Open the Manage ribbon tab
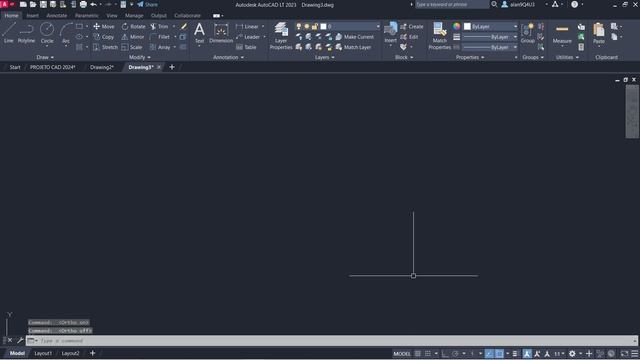640x360 pixels. 134,16
